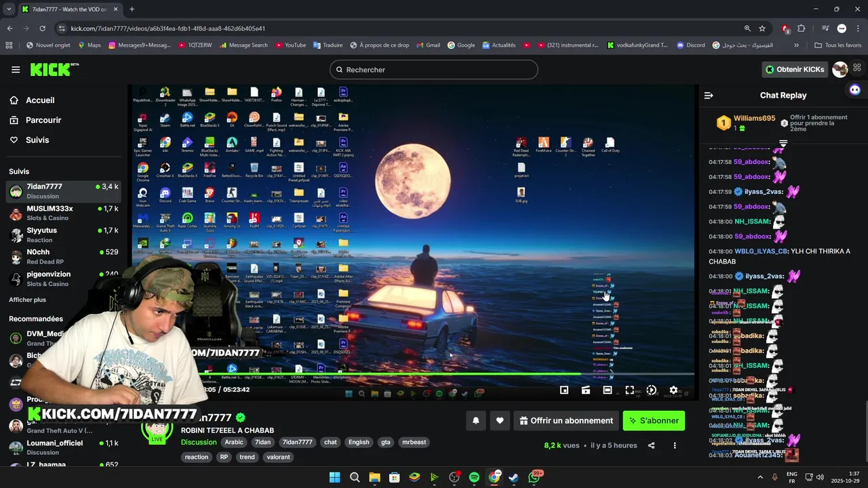868x488 pixels.
Task: Open N0chh channel in followed list
Action: click(63, 256)
